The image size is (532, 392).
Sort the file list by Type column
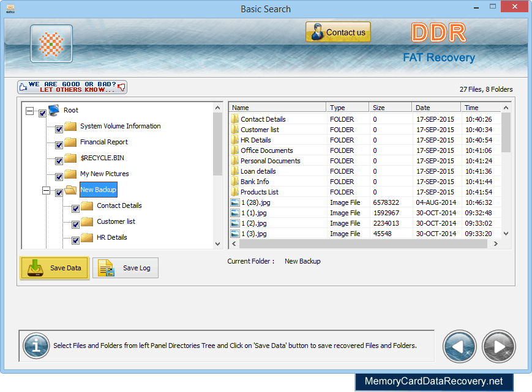(x=348, y=108)
